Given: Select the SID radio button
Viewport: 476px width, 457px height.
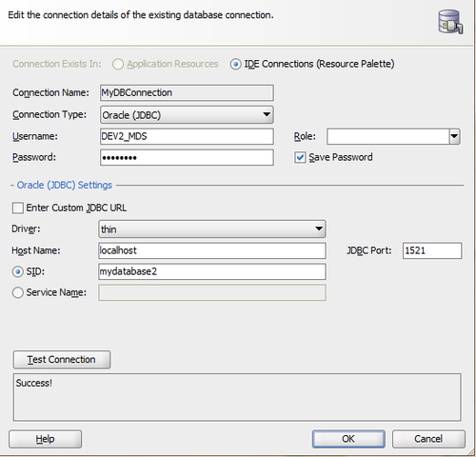Looking at the screenshot, I should tap(18, 271).
